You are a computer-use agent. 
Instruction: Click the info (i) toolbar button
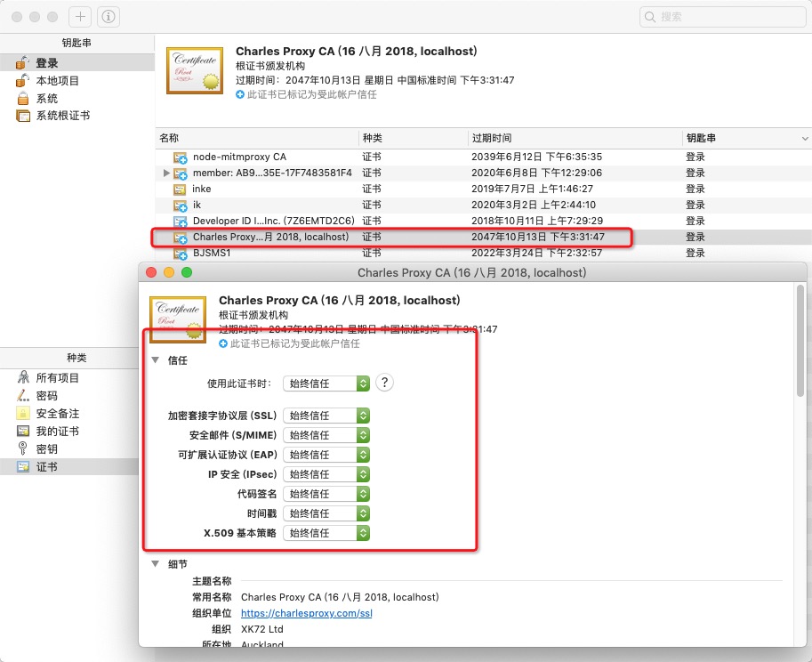click(x=109, y=17)
